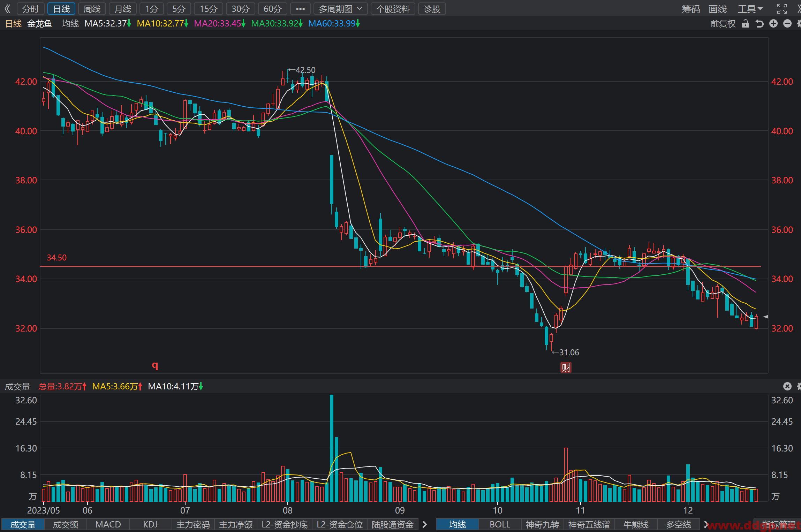Switch sub-chart to MACD
This screenshot has height=532, width=801.
[x=108, y=524]
